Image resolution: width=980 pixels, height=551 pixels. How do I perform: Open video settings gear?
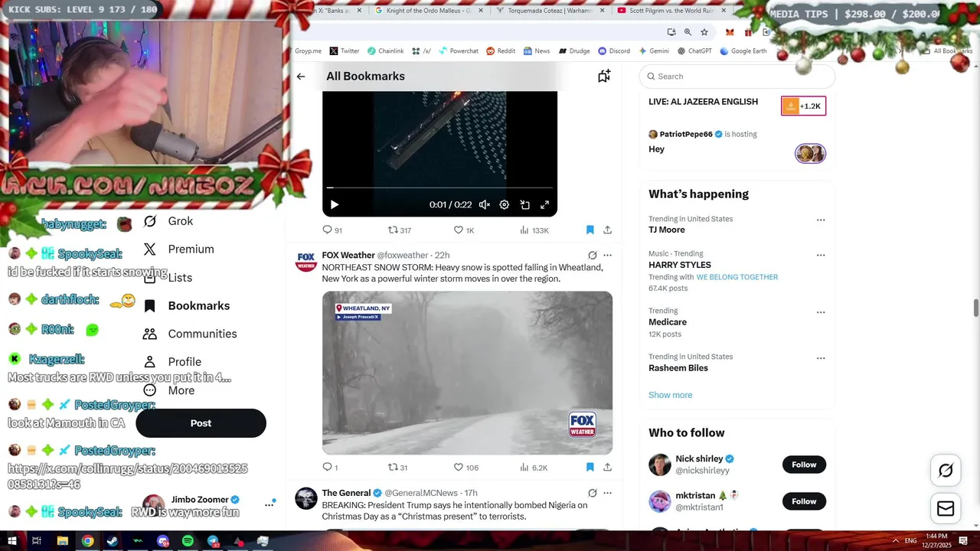point(505,205)
